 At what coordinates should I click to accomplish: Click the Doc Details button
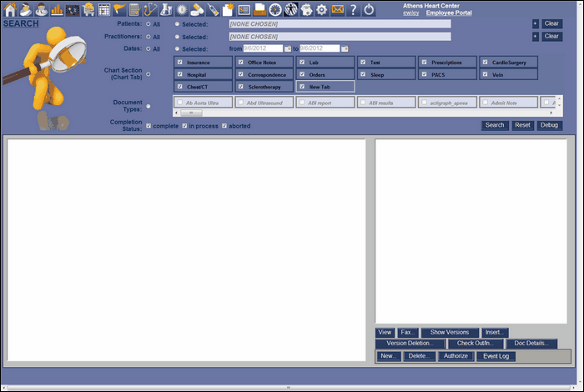coord(531,344)
